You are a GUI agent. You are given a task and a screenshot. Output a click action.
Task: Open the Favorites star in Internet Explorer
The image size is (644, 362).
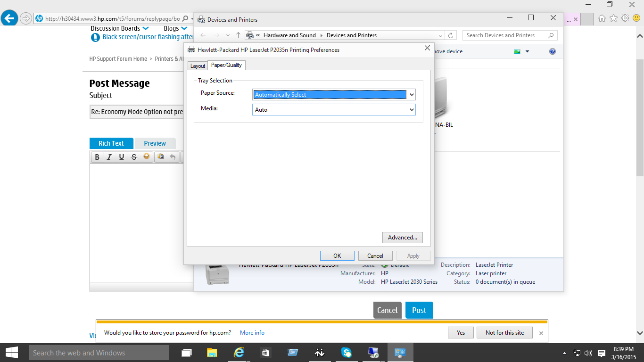coord(613,18)
